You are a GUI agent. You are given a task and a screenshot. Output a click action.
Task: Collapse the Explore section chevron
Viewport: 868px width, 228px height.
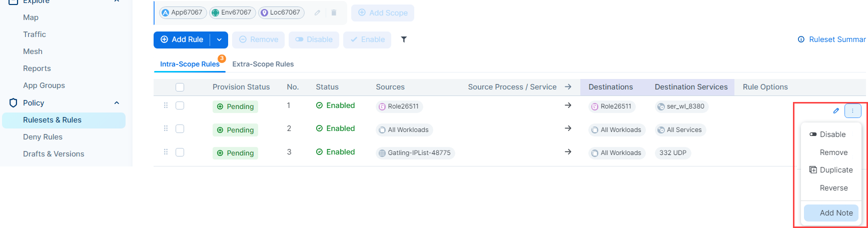tap(117, 1)
